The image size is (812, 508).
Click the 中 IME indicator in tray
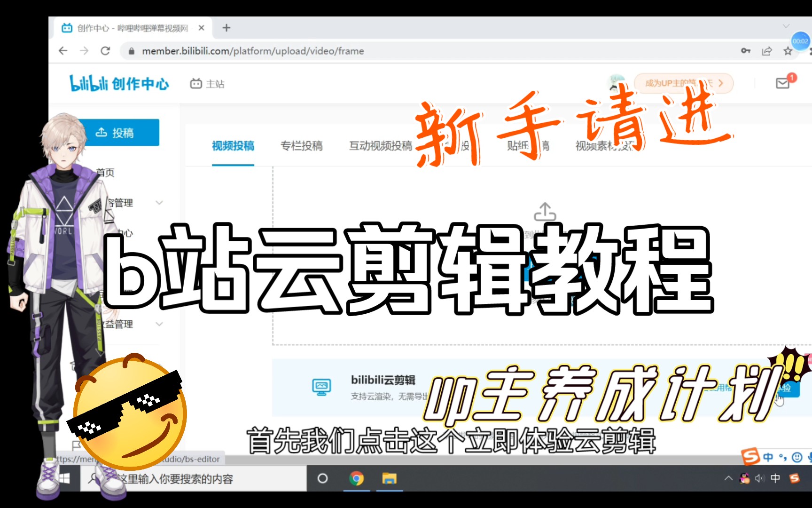click(775, 478)
